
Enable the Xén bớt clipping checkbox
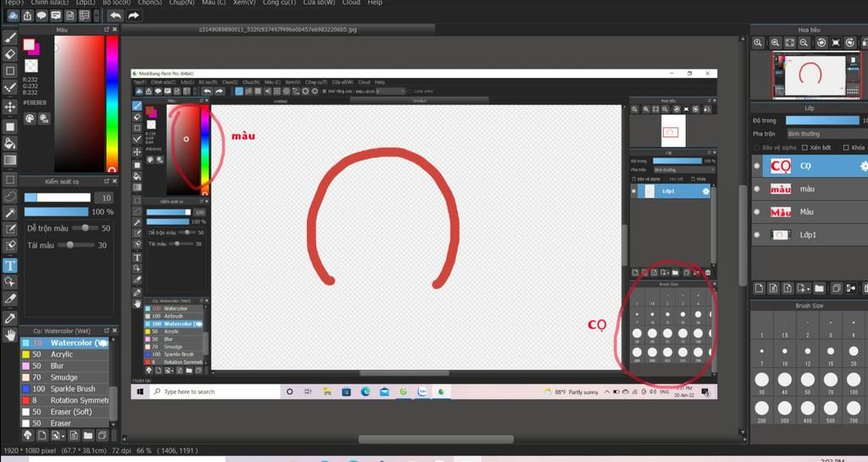point(805,148)
